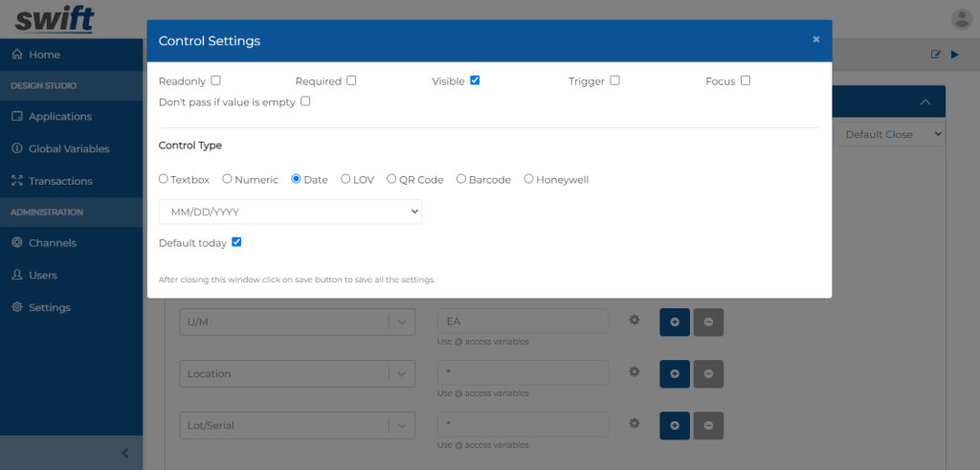Expand the Location field dropdown
The height and width of the screenshot is (470, 980).
[402, 373]
